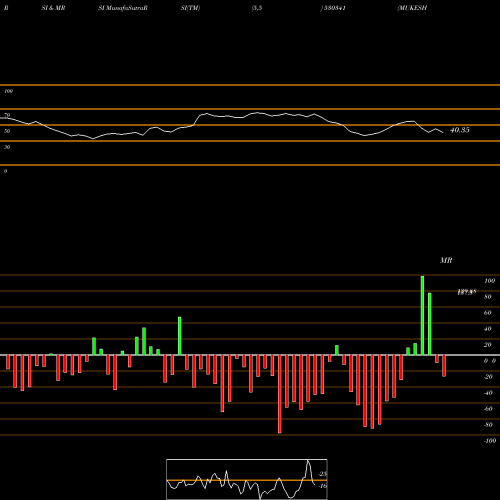Viewport: 500px width, 500px height.
Task: Click the -40 label on MR axis
Action: [x=488, y=393]
